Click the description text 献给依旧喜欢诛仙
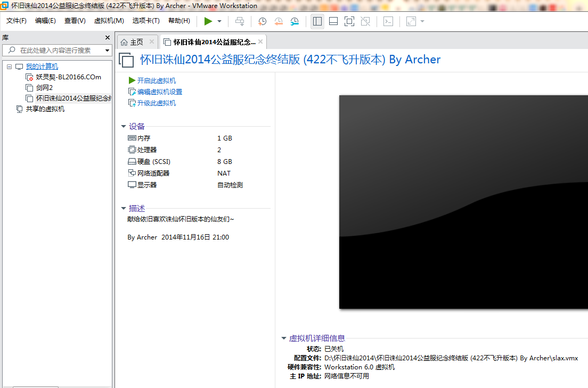The width and height of the screenshot is (588, 388). (x=181, y=219)
